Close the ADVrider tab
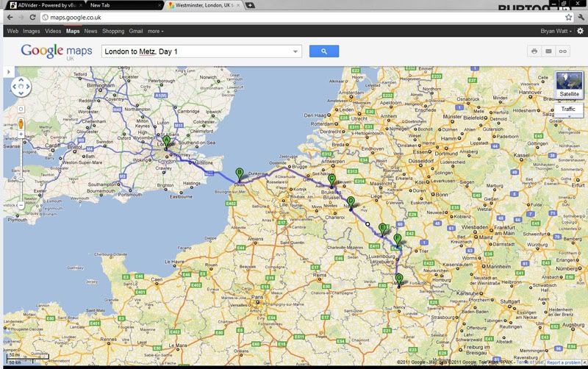Screen dimensions: 588x369 point(81,6)
